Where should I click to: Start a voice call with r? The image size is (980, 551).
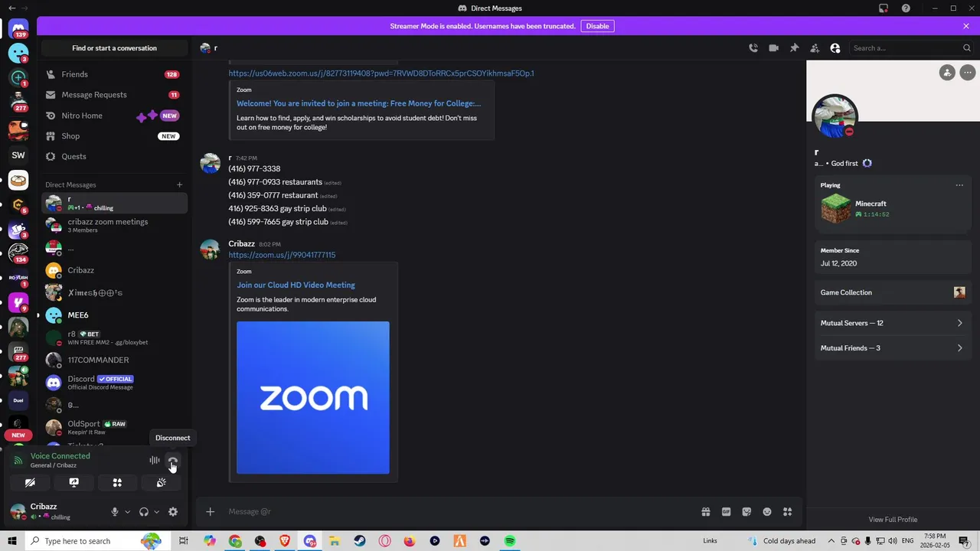click(x=753, y=48)
